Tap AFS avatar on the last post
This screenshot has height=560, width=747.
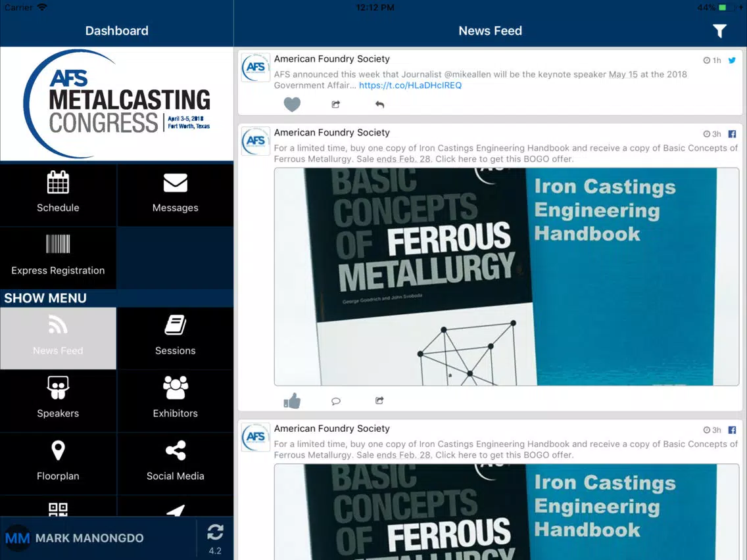[x=256, y=437]
